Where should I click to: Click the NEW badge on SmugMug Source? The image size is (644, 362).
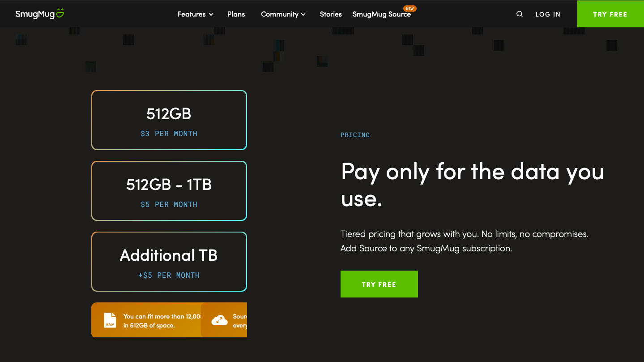409,9
